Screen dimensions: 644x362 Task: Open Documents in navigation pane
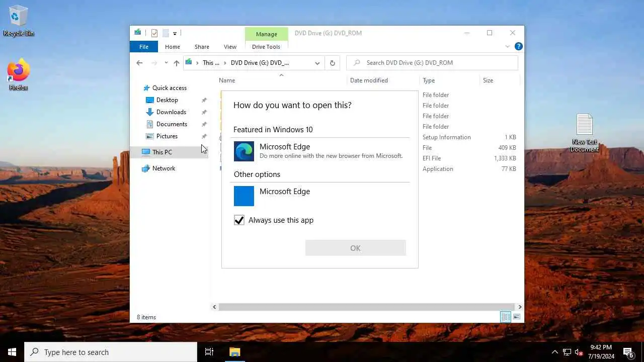[x=172, y=124]
